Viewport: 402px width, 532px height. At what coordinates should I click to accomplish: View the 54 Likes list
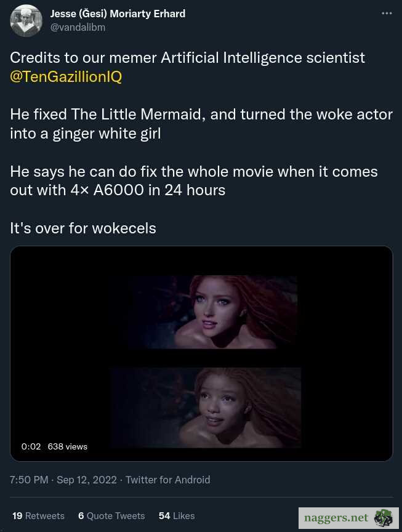[x=177, y=516]
